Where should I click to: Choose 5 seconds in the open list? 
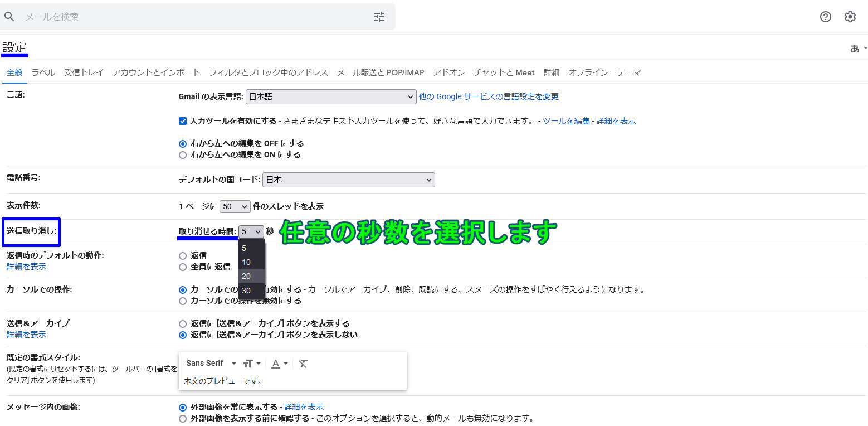tap(251, 248)
